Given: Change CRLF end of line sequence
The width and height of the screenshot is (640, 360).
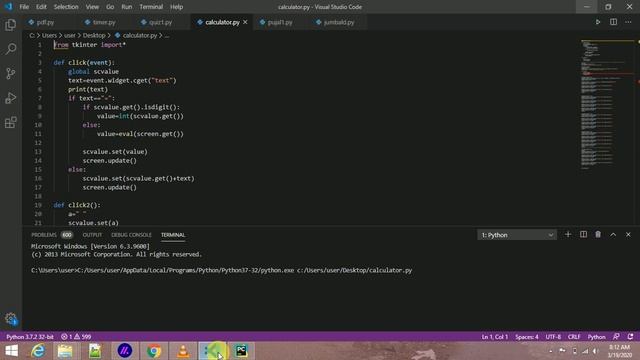Looking at the screenshot, I should click(574, 337).
